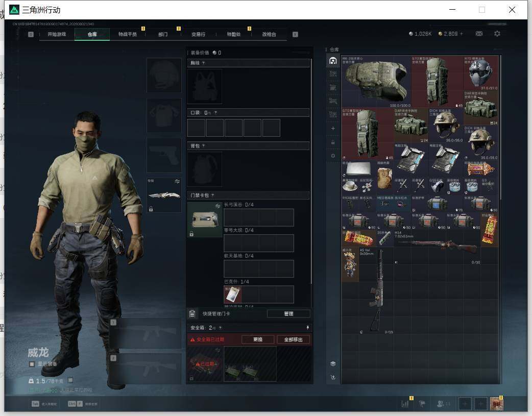This screenshot has width=532, height=416.
Task: Click the help mark next to 胸挂
Action: [203, 63]
